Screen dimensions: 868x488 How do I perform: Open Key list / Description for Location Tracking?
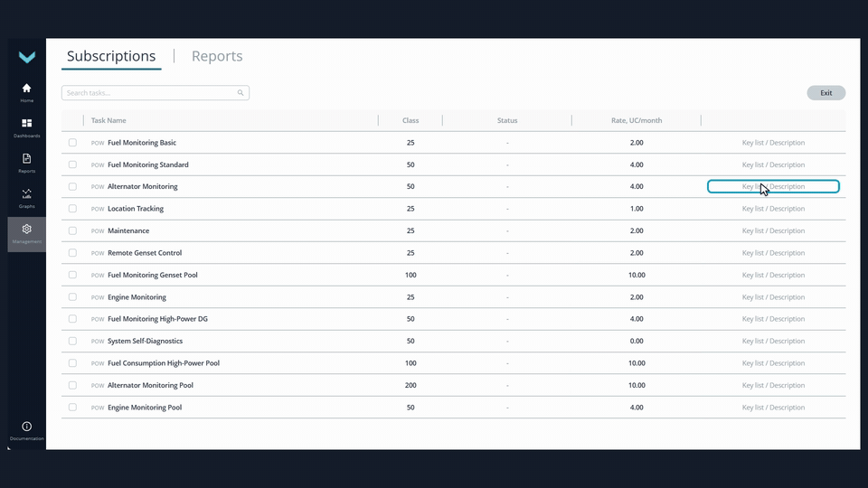[773, 209]
